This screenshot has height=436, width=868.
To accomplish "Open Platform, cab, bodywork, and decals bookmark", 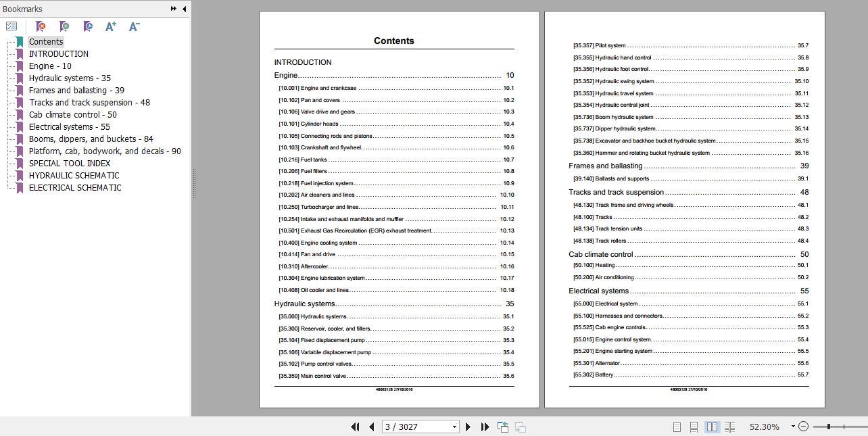I will click(105, 151).
